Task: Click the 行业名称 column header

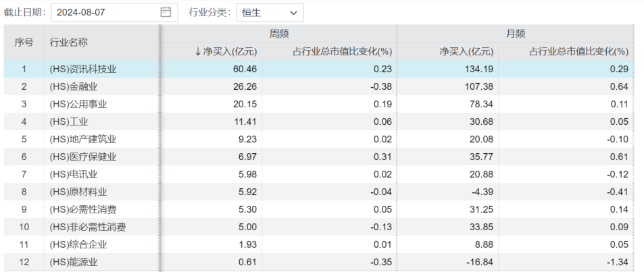Action: (69, 42)
